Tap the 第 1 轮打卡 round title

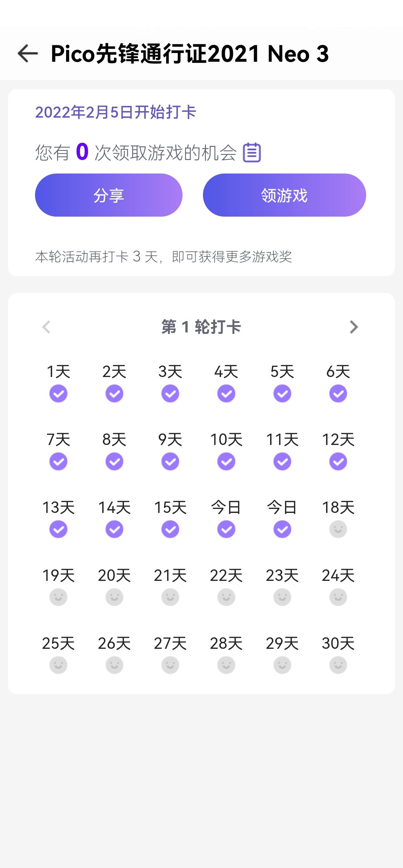[201, 327]
